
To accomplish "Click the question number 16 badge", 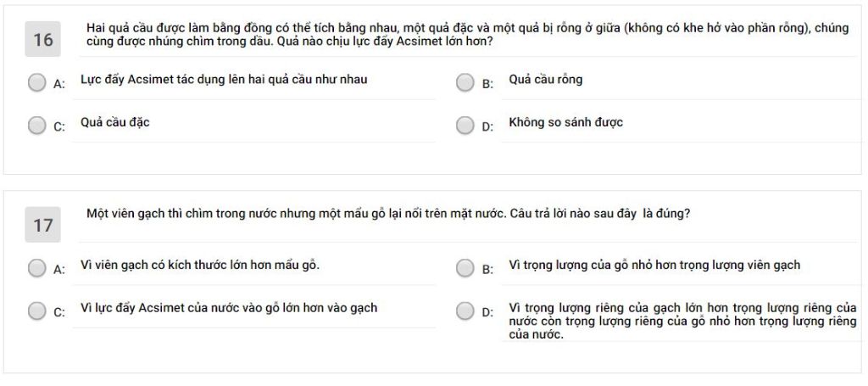I will [42, 39].
